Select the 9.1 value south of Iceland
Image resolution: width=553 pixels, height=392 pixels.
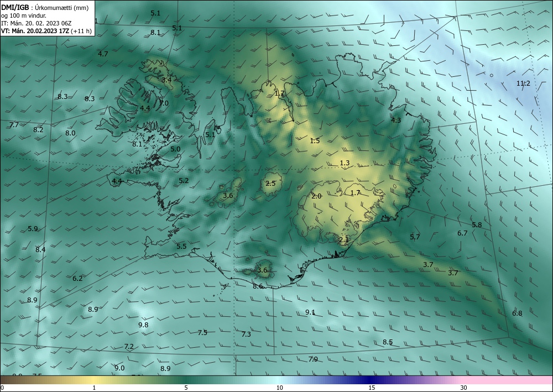(310, 312)
